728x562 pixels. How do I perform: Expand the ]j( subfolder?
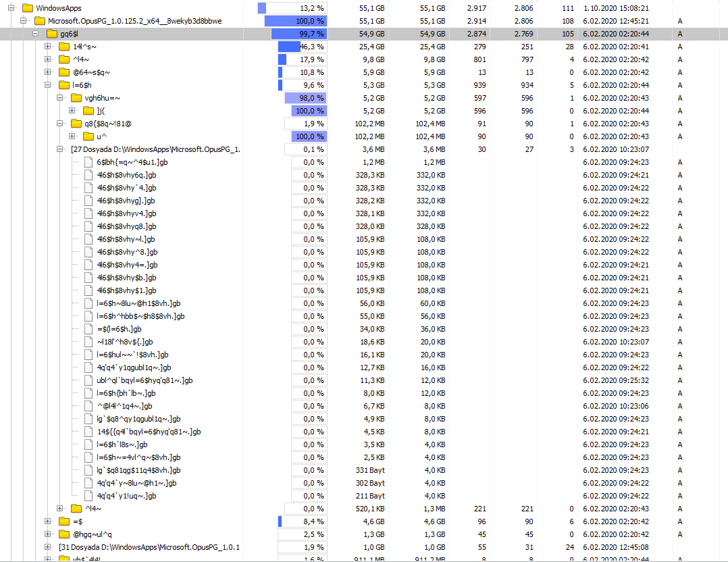72,111
